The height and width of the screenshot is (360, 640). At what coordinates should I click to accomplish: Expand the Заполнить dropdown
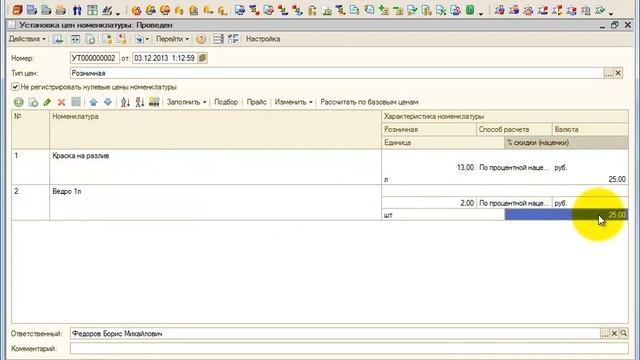click(187, 102)
